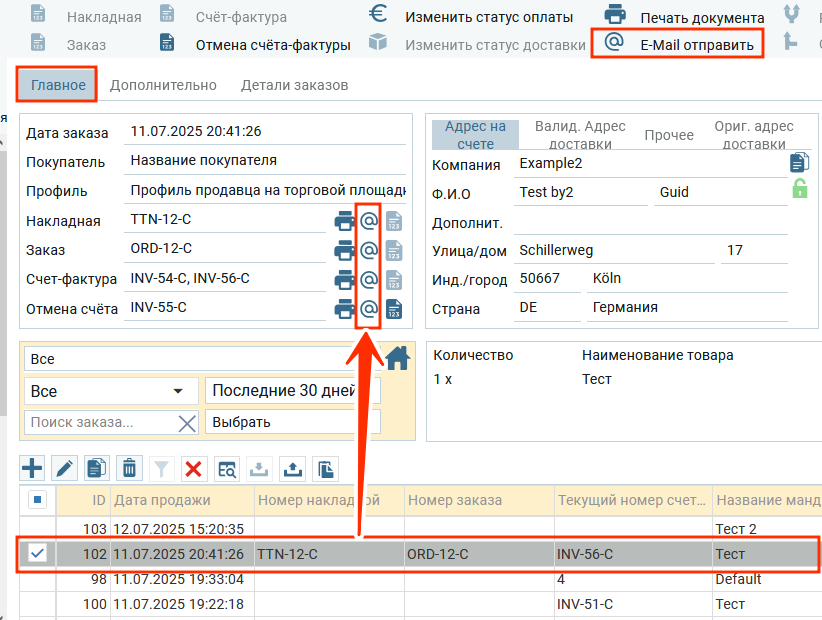The height and width of the screenshot is (620, 822).
Task: Click the home icon beside filter panel
Action: 398,358
